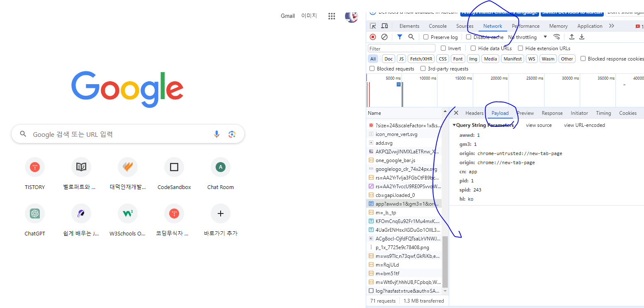Open network search with magnifier icon
644x308 pixels.
(411, 37)
